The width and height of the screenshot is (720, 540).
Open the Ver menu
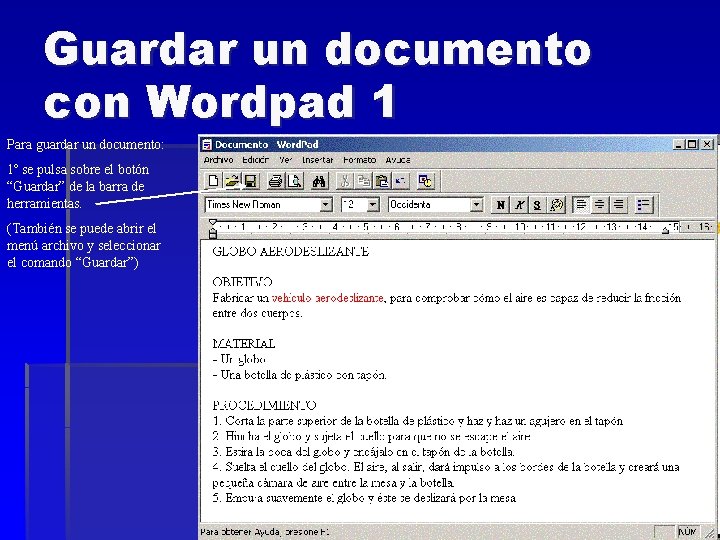tap(286, 160)
